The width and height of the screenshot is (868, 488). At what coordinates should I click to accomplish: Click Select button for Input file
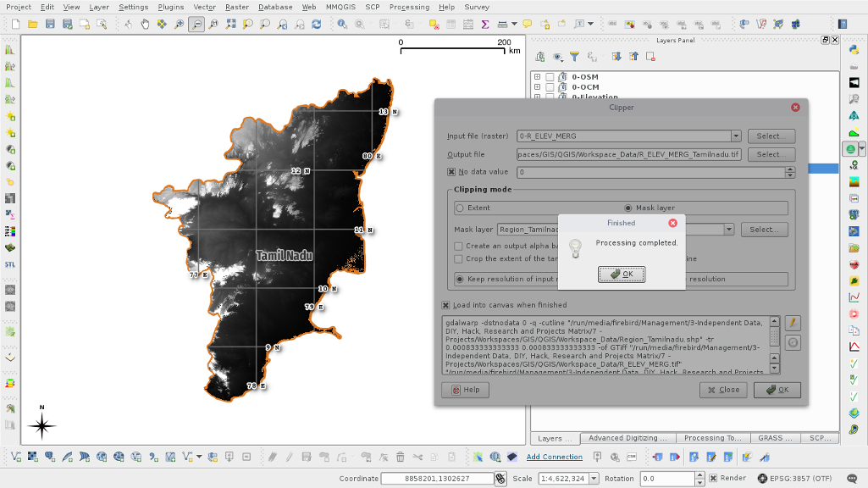[x=771, y=136]
